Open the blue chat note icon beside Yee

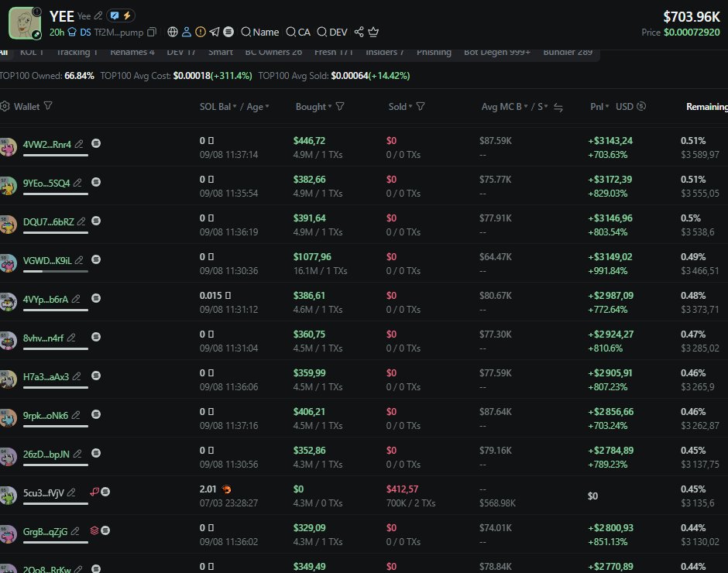pos(114,15)
